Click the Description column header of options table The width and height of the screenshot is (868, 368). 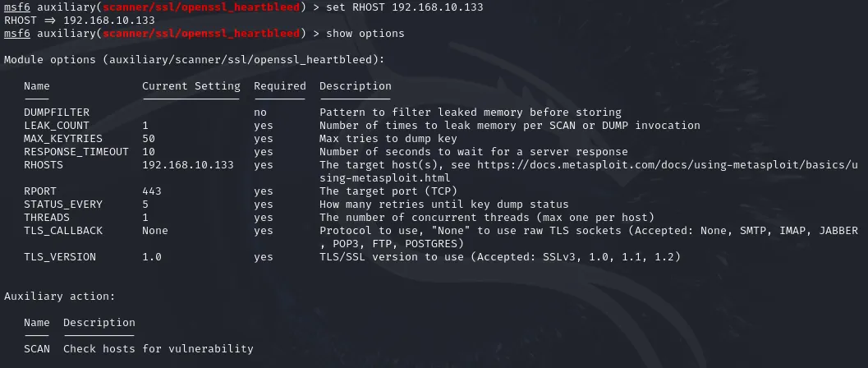coord(356,85)
